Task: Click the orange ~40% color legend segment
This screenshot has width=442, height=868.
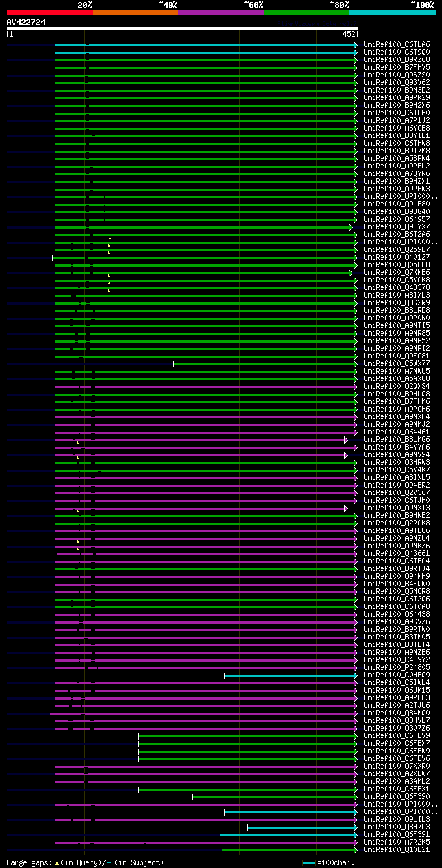Action: tap(135, 12)
